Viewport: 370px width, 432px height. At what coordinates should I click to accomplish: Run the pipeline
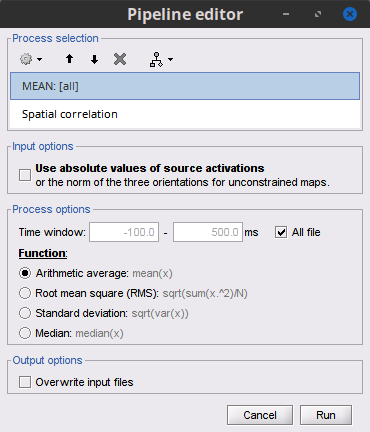[x=326, y=415]
